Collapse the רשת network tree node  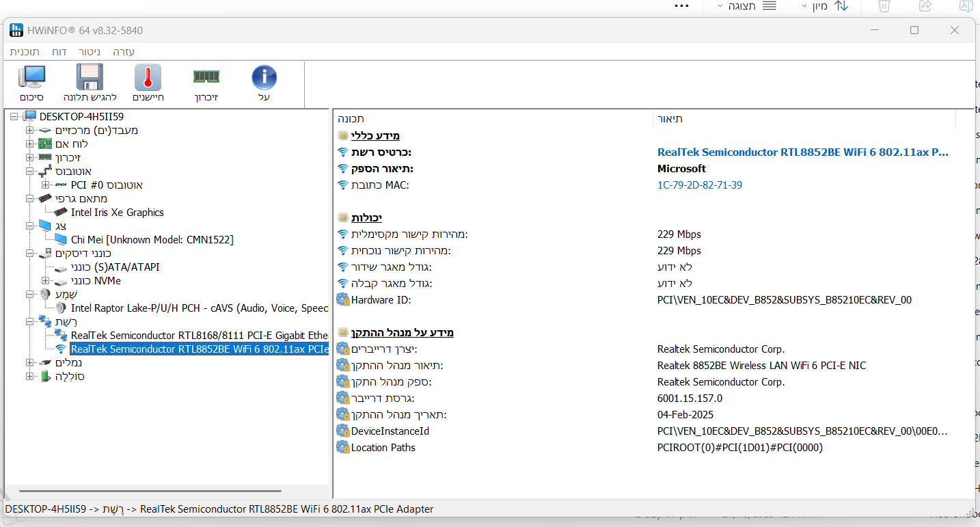(29, 322)
